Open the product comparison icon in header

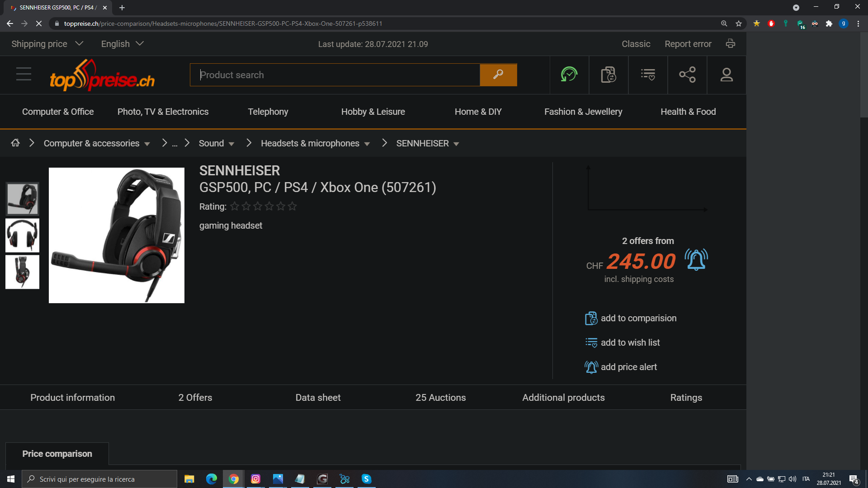[608, 75]
